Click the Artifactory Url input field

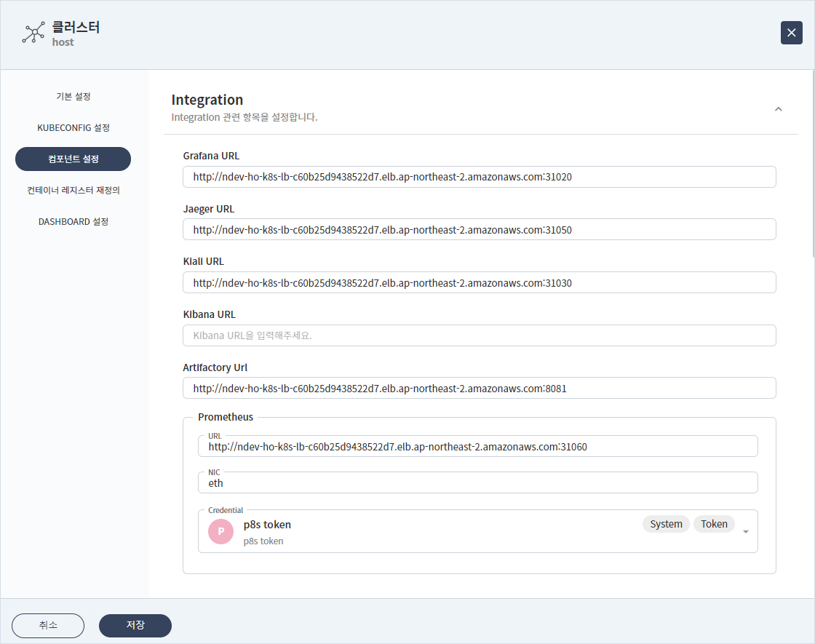[480, 389]
